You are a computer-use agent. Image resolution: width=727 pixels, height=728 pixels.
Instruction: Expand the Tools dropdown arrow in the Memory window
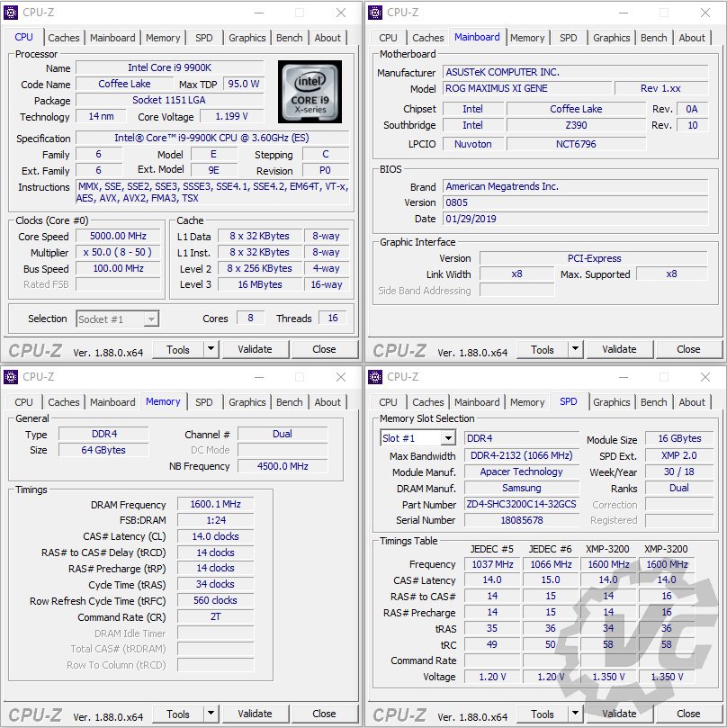pyautogui.click(x=211, y=714)
